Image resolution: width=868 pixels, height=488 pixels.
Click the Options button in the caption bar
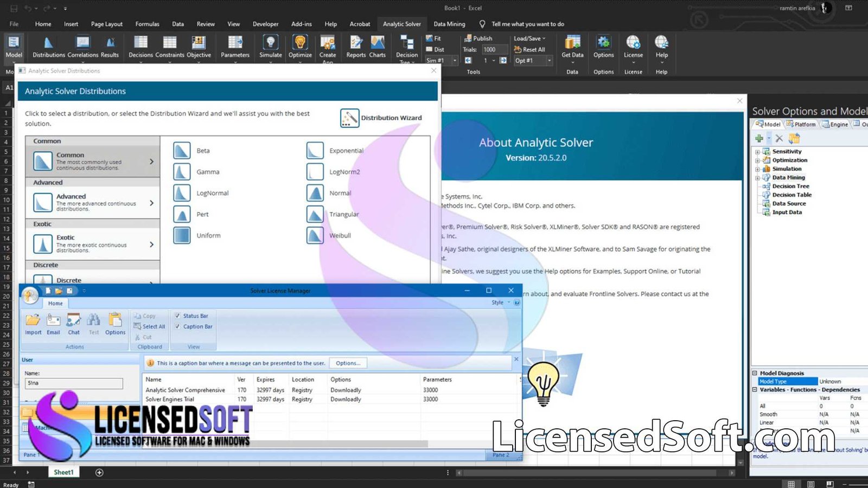(348, 363)
